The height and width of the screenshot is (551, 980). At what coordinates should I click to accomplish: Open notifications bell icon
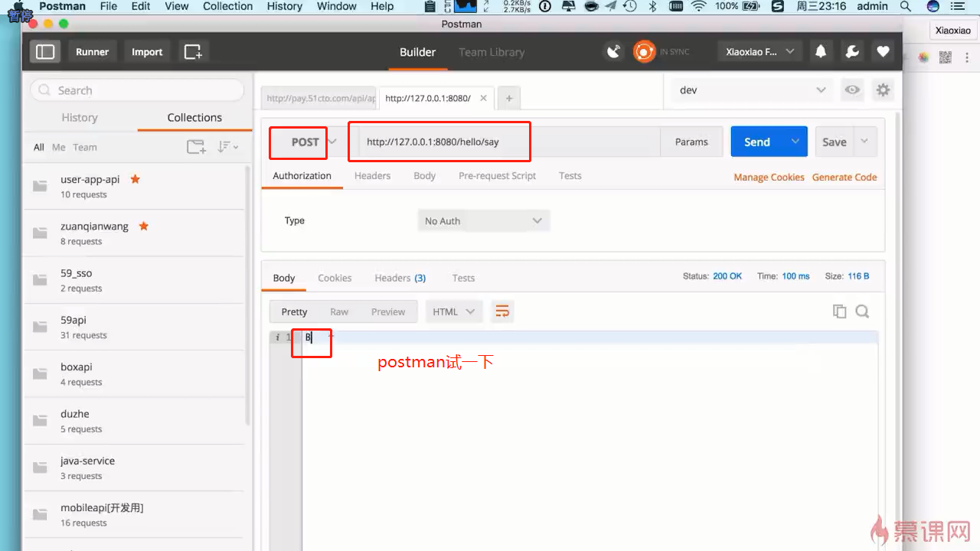coord(821,52)
